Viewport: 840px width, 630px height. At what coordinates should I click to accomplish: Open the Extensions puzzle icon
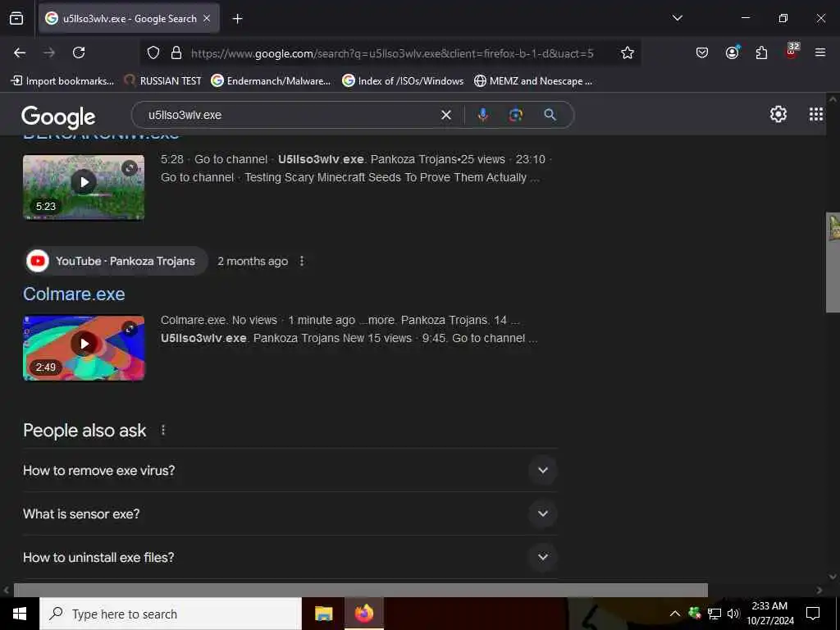tap(761, 52)
